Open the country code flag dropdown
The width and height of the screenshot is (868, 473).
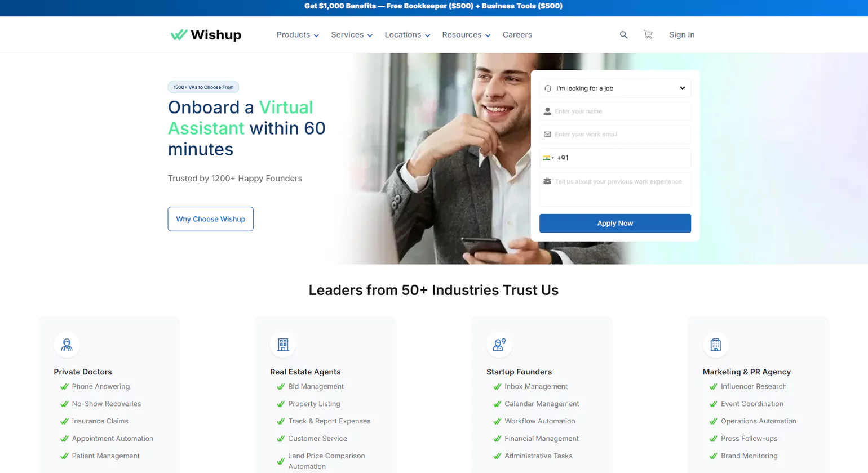548,158
